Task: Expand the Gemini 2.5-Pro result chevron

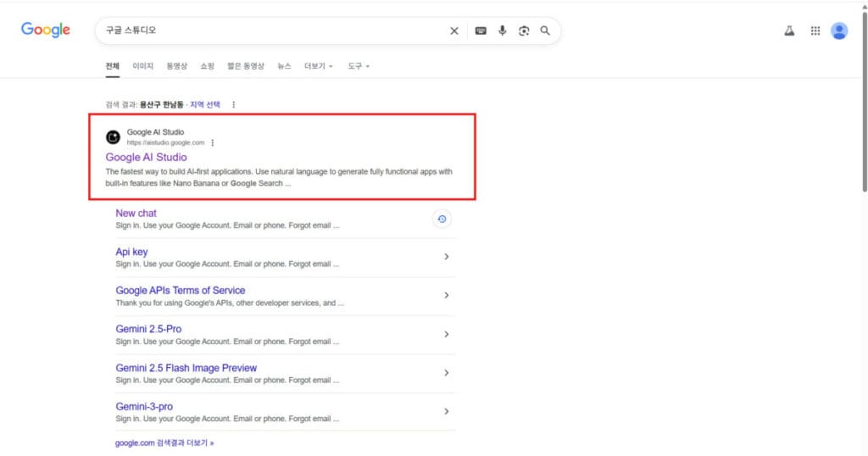Action: point(446,334)
